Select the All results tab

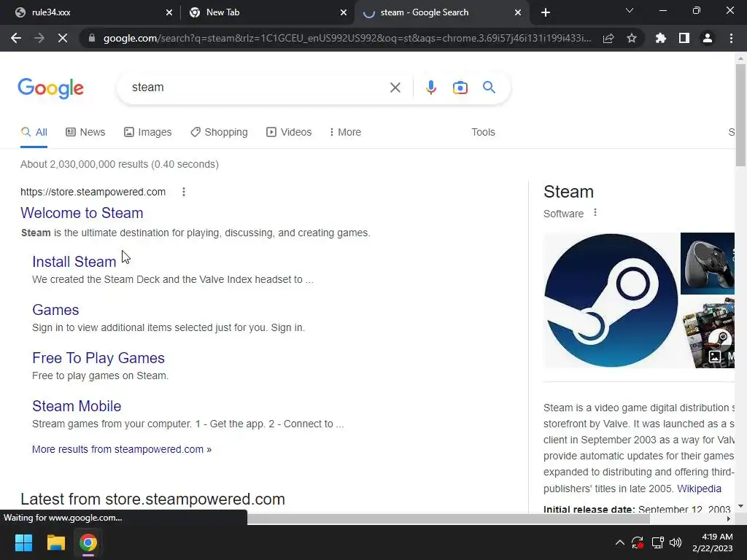tap(34, 133)
